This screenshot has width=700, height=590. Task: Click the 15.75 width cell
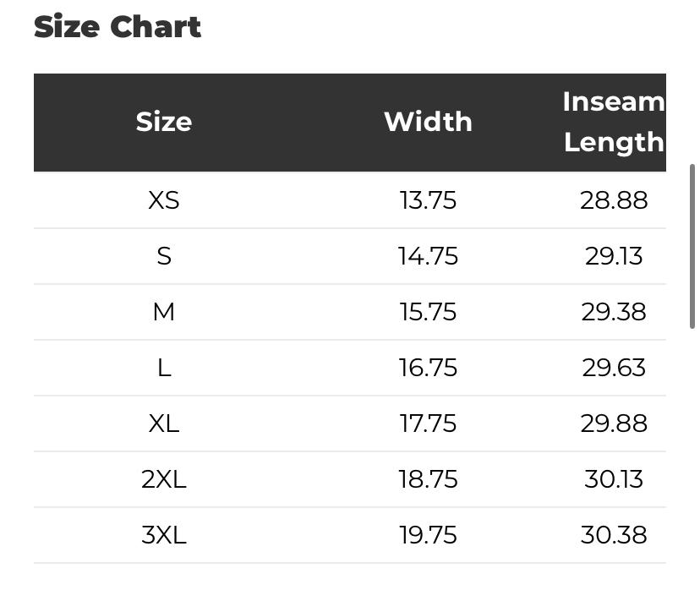pos(428,312)
